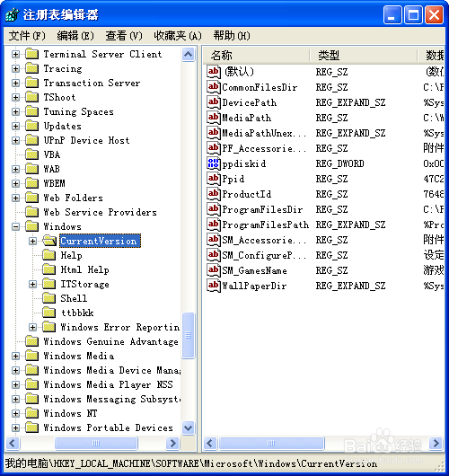Click the string icon for SM_GamesName

pyautogui.click(x=214, y=270)
